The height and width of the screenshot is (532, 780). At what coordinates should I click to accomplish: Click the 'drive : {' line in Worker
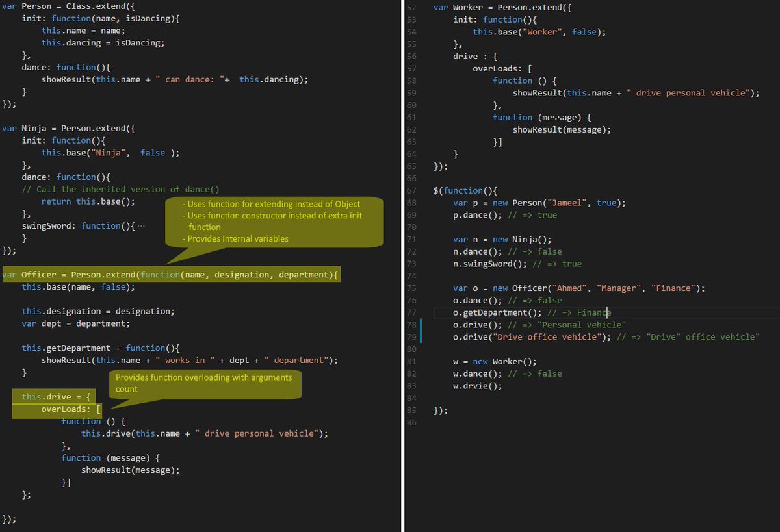tap(475, 56)
